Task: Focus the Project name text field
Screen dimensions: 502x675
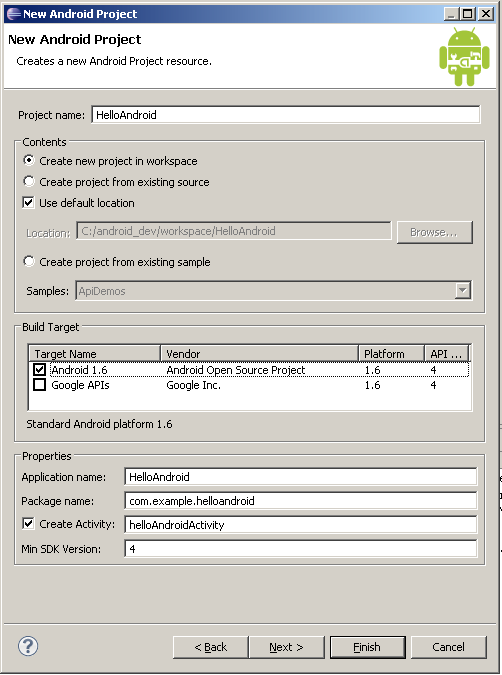Action: (286, 115)
